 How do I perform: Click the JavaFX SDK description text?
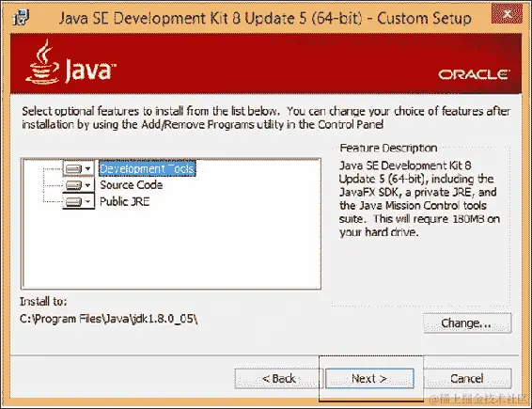point(419,199)
